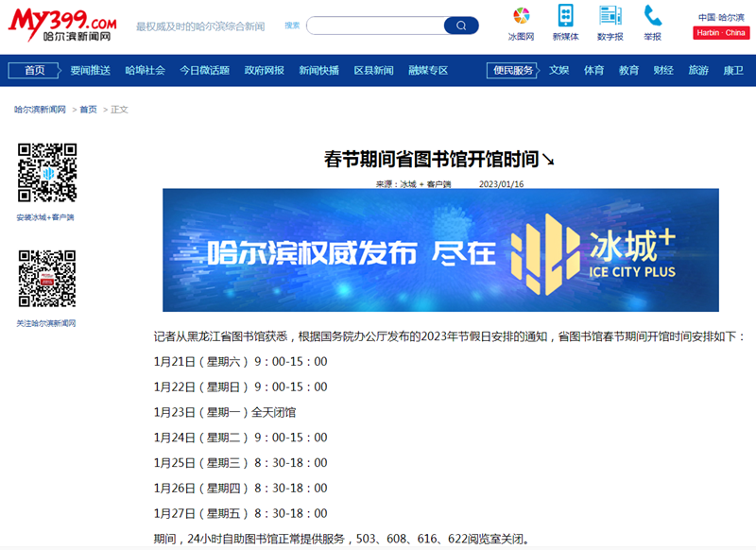Select the 首页 navigation tab

click(35, 70)
